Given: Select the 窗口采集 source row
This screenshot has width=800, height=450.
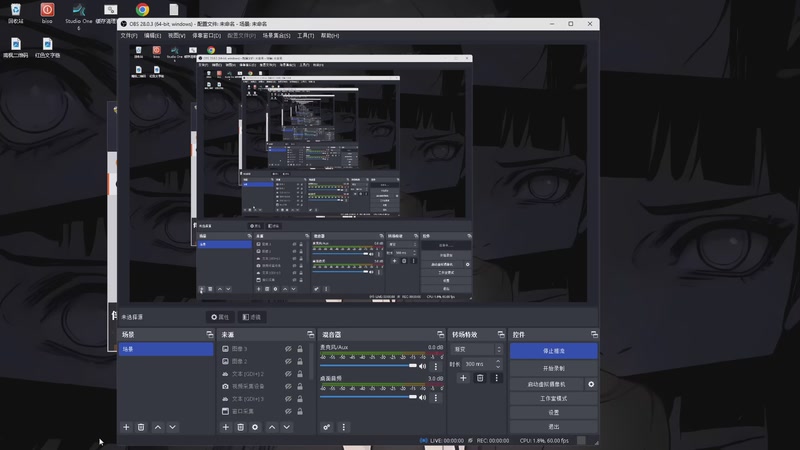Looking at the screenshot, I should (263, 411).
